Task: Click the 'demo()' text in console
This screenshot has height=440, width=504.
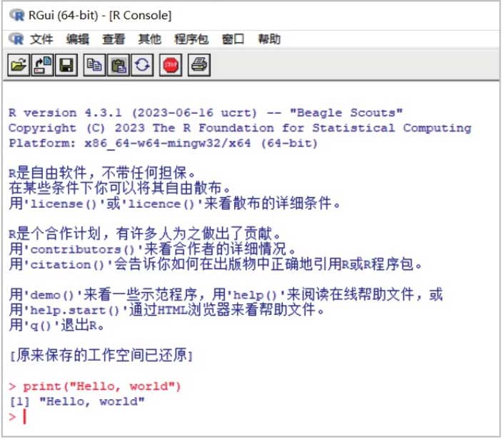Action: click(51, 295)
